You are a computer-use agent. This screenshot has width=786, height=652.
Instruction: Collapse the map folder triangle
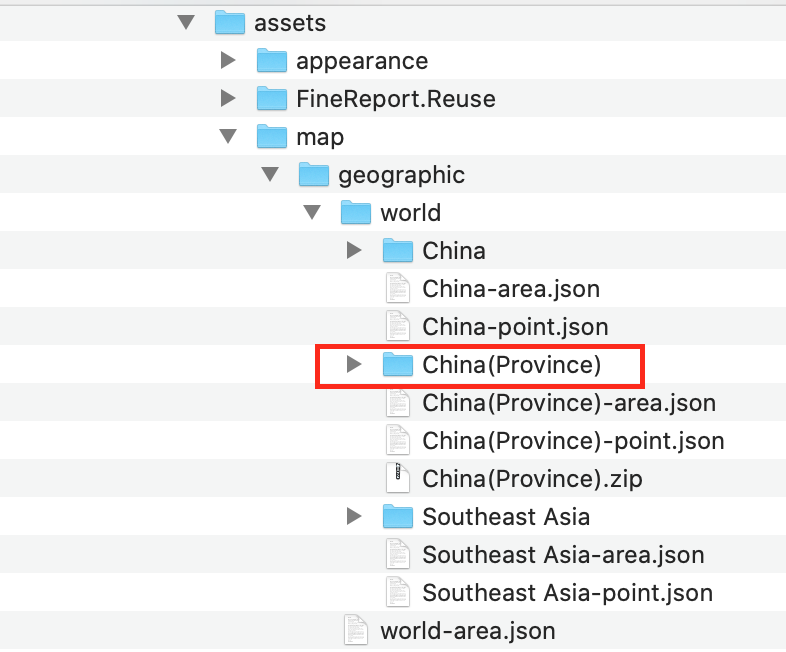click(x=228, y=136)
